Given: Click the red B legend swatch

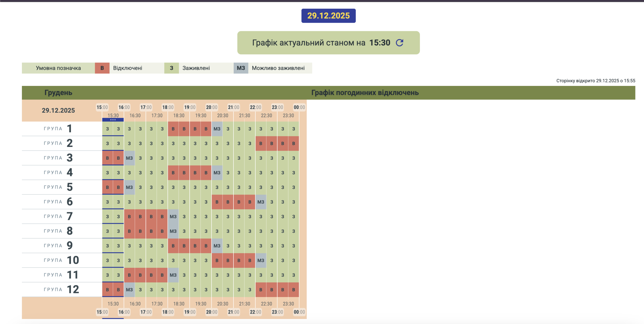Looking at the screenshot, I should (102, 68).
